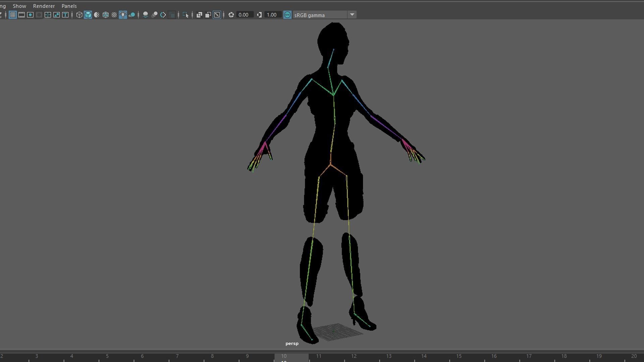Open the Show menu
This screenshot has width=644, height=362.
(19, 6)
